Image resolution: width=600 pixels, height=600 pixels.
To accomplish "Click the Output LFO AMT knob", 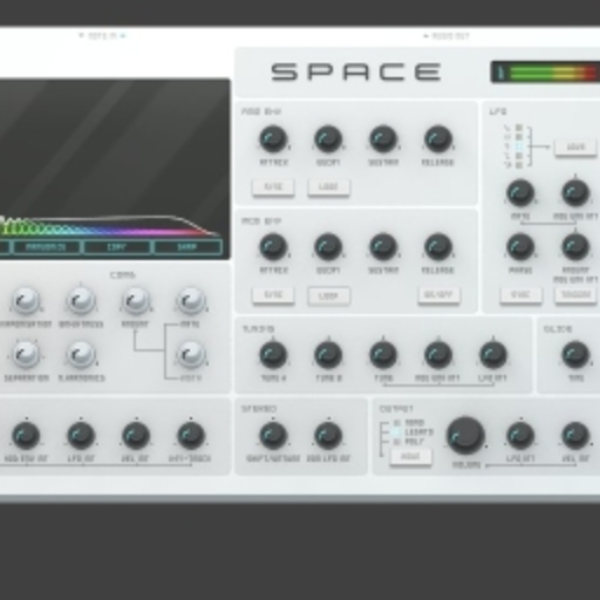I will click(x=520, y=435).
